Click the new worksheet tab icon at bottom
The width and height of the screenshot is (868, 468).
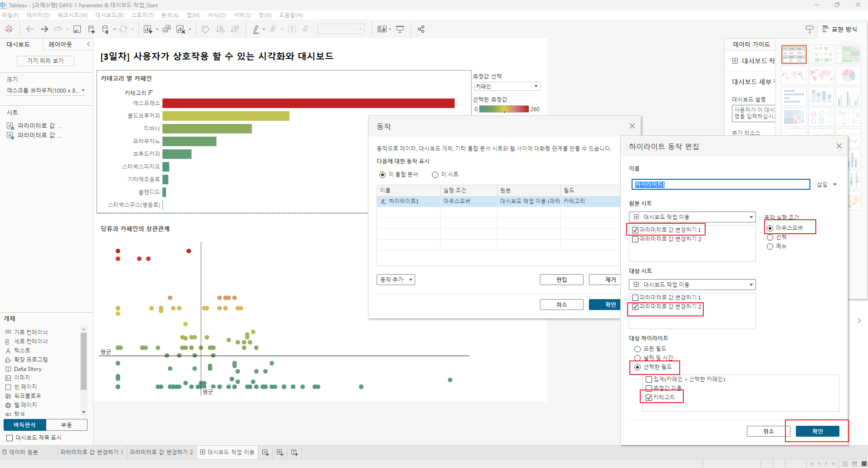(x=265, y=453)
